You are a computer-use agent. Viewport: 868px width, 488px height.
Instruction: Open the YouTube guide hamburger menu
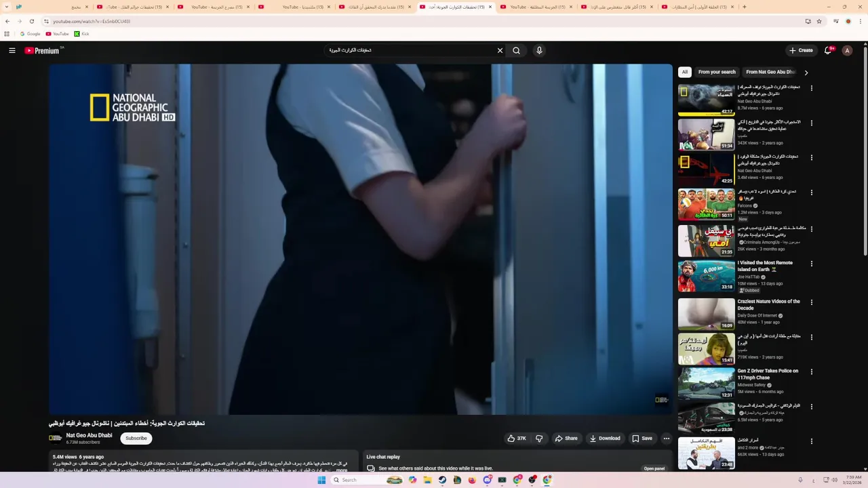click(12, 50)
